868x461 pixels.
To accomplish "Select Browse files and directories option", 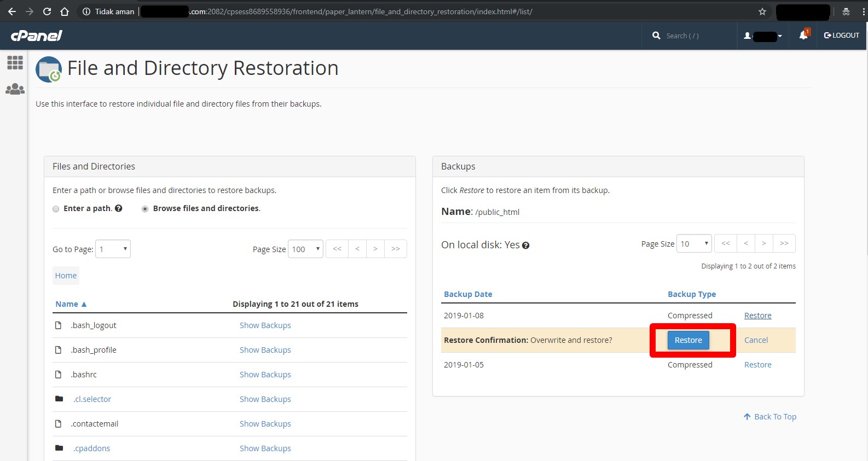I will pyautogui.click(x=145, y=209).
